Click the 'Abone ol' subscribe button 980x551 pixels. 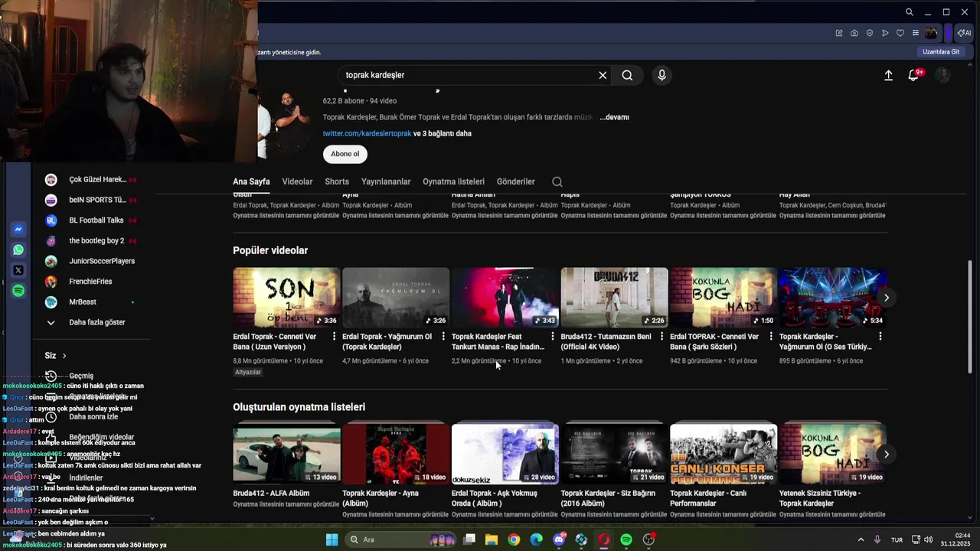click(x=345, y=154)
